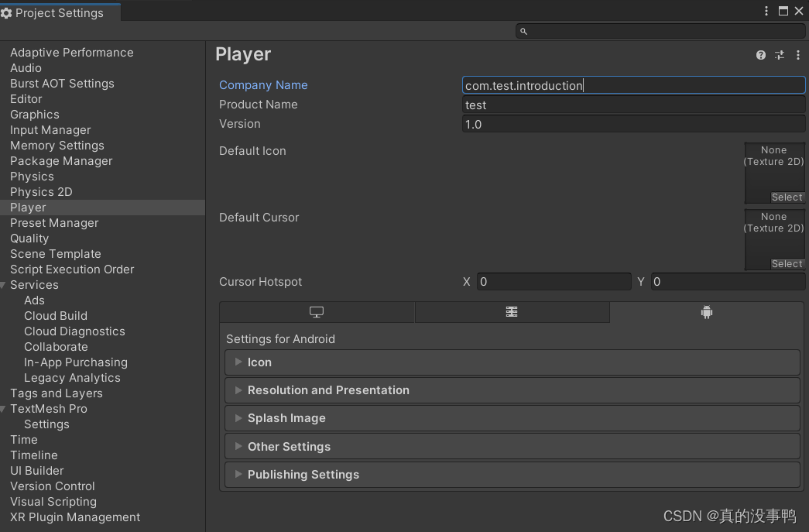Open the Player three-dot options menu

point(797,55)
